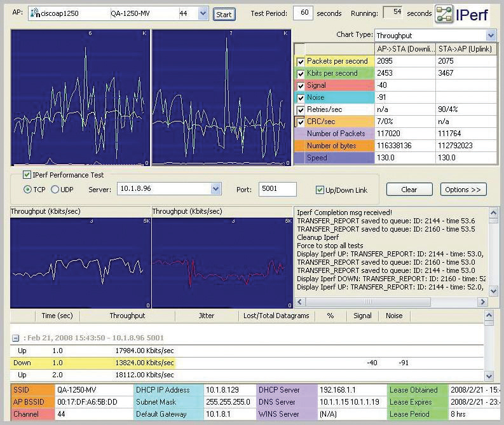Click the IPerf logo icon
The height and width of the screenshot is (425, 504).
click(444, 14)
